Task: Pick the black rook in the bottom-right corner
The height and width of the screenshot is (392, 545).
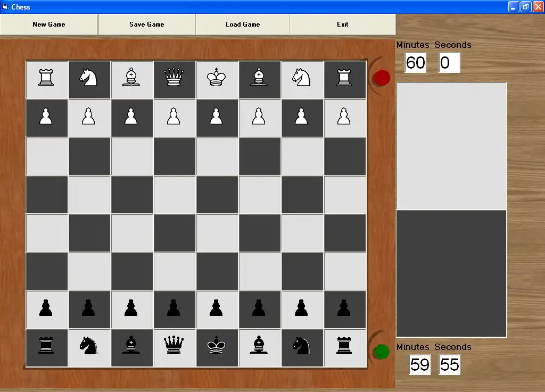Action: tap(344, 345)
